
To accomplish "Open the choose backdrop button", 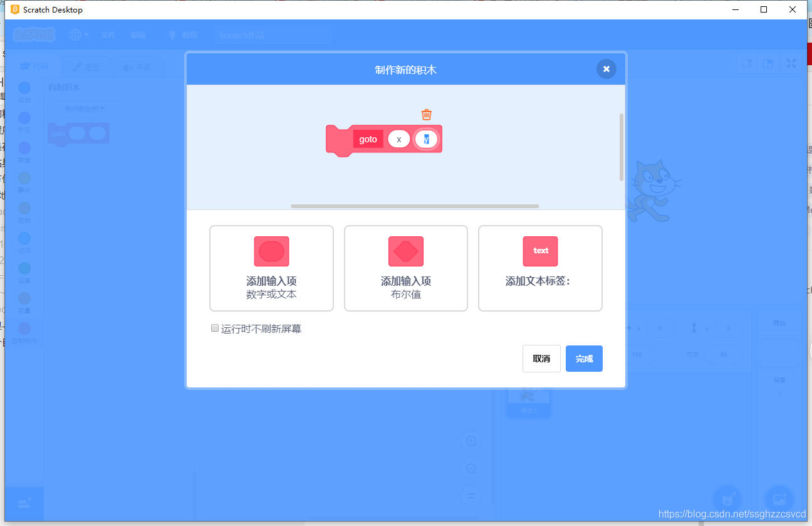I will (x=779, y=500).
